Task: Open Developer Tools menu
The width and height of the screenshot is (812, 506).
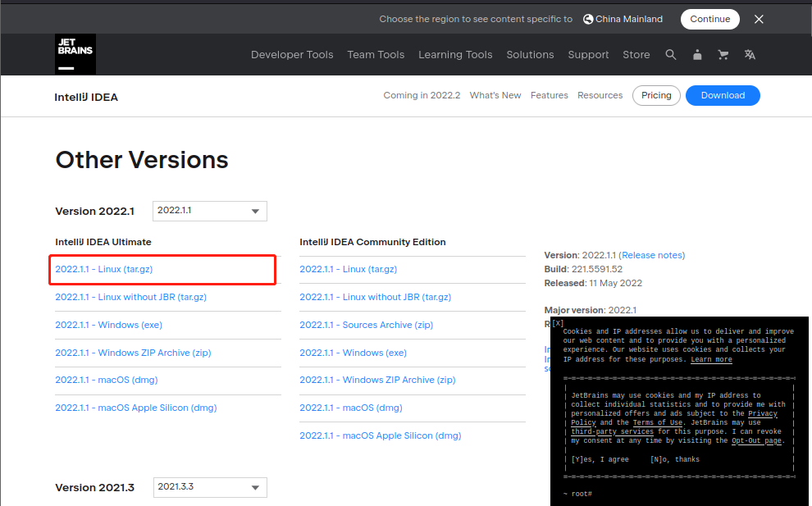Action: (292, 54)
